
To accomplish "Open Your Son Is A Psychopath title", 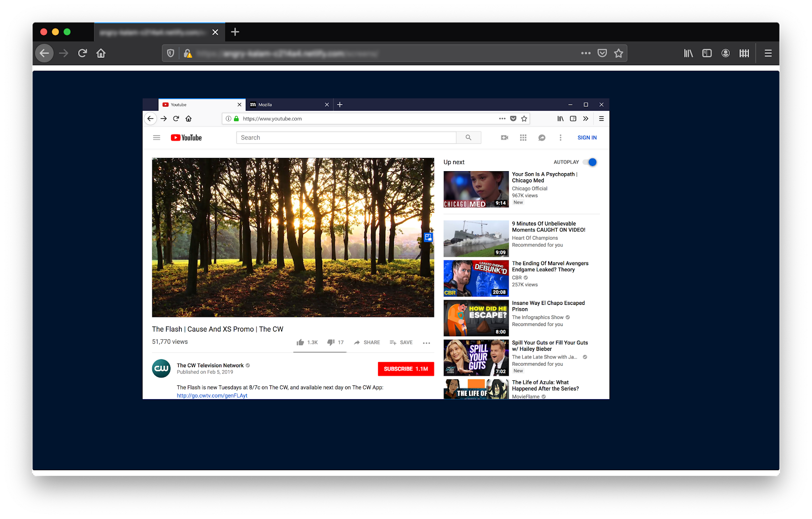I will point(545,177).
